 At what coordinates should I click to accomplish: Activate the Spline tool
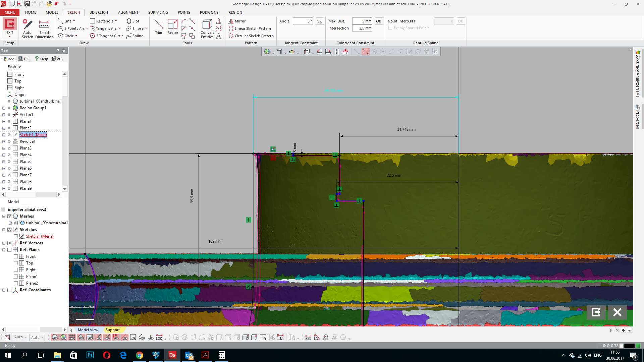(x=135, y=36)
